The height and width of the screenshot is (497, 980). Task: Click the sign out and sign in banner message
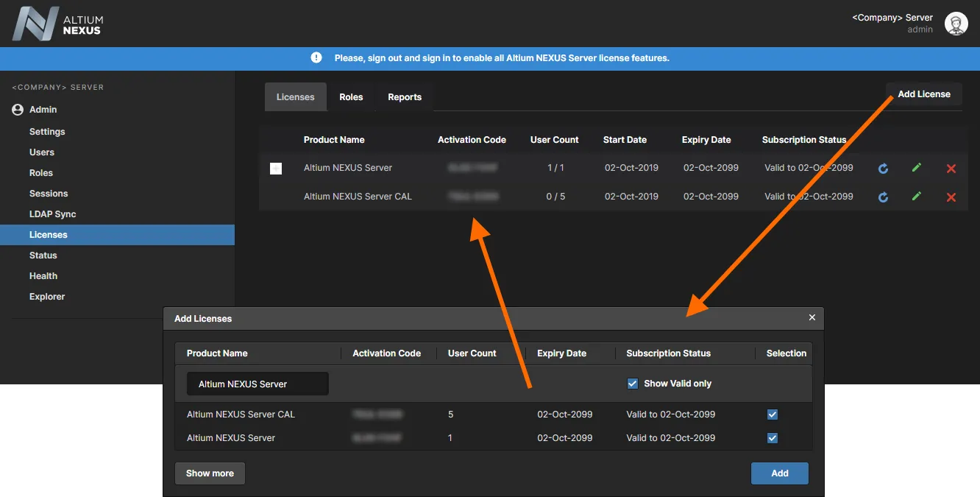[x=502, y=58]
